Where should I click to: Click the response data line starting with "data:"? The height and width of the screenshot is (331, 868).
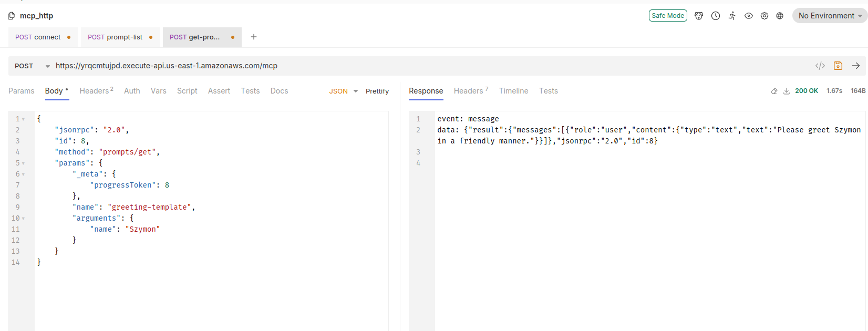click(x=649, y=136)
